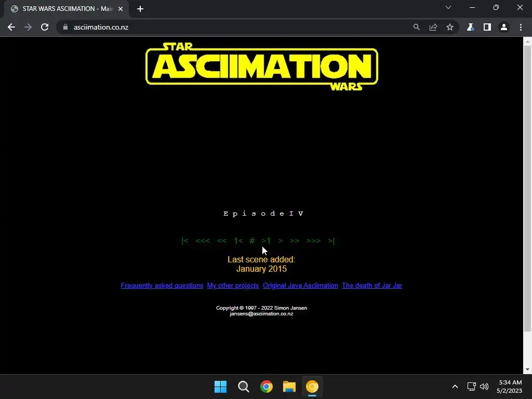532x399 pixels.
Task: Open File Explorer from the taskbar
Action: 289,387
